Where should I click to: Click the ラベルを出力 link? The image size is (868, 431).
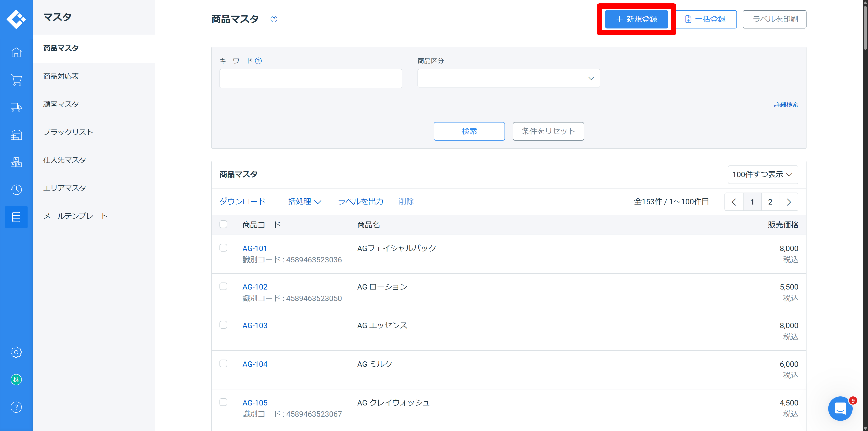tap(361, 202)
